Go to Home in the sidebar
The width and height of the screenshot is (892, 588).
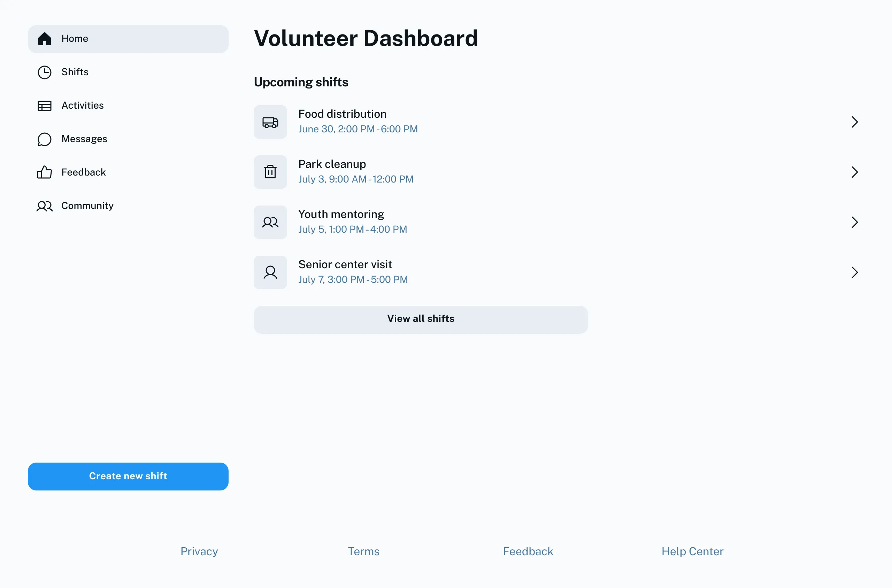[128, 39]
